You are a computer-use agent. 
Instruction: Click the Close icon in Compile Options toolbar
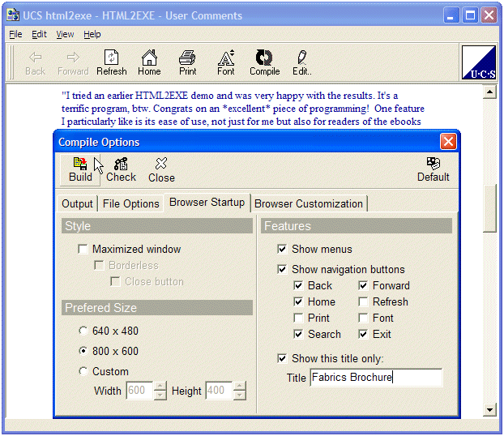[x=161, y=164]
